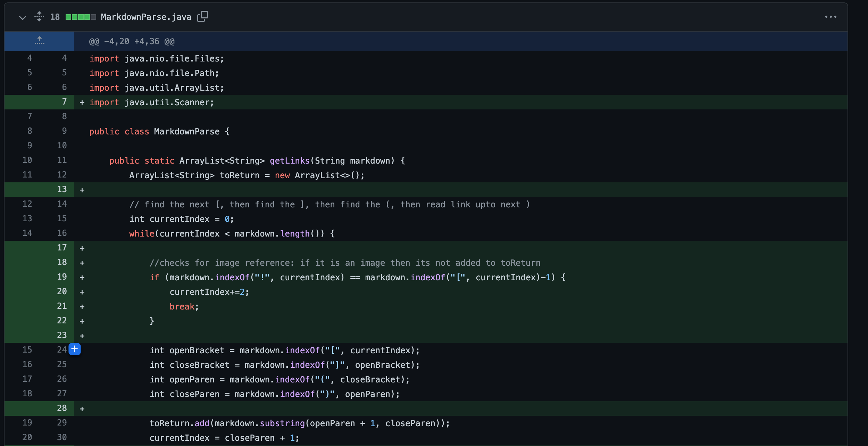Click the changed lines count '18'

pos(55,17)
